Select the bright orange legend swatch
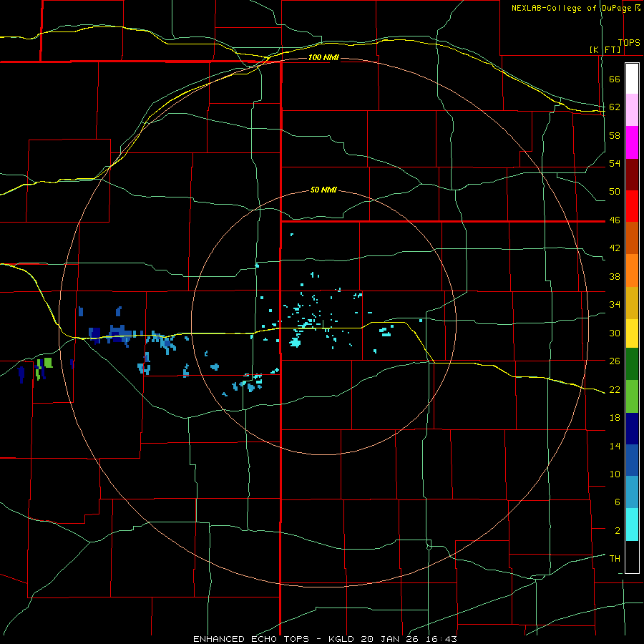This screenshot has width=644, height=644. [632, 270]
